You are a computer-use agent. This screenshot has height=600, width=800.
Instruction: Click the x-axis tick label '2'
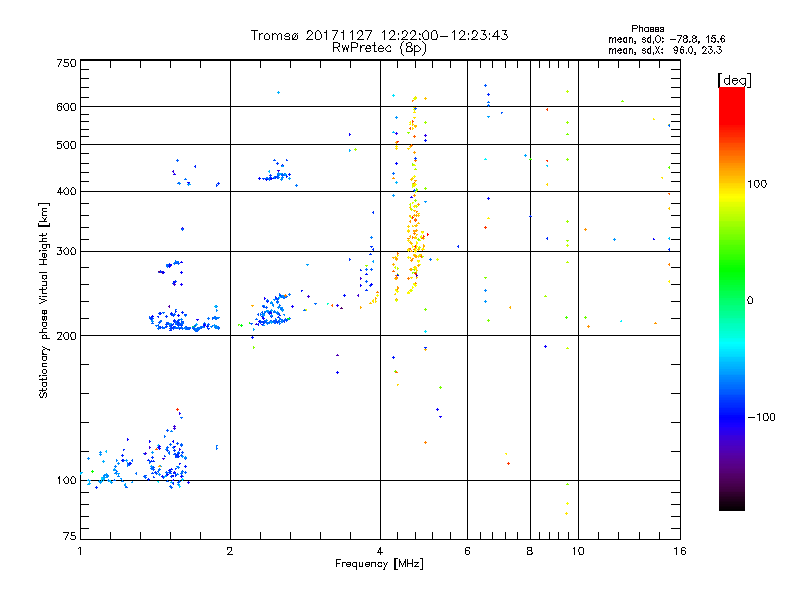click(230, 551)
